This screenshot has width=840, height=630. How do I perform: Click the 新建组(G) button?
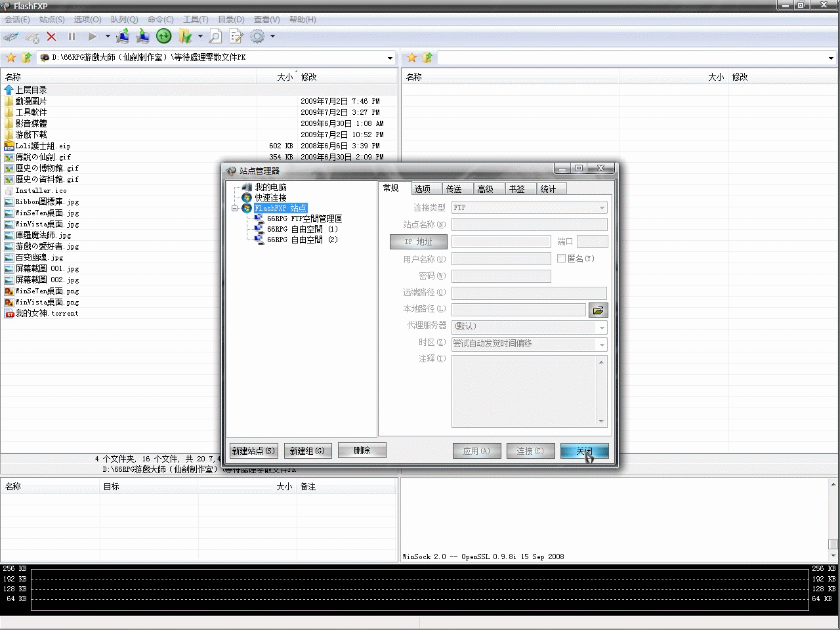point(308,451)
